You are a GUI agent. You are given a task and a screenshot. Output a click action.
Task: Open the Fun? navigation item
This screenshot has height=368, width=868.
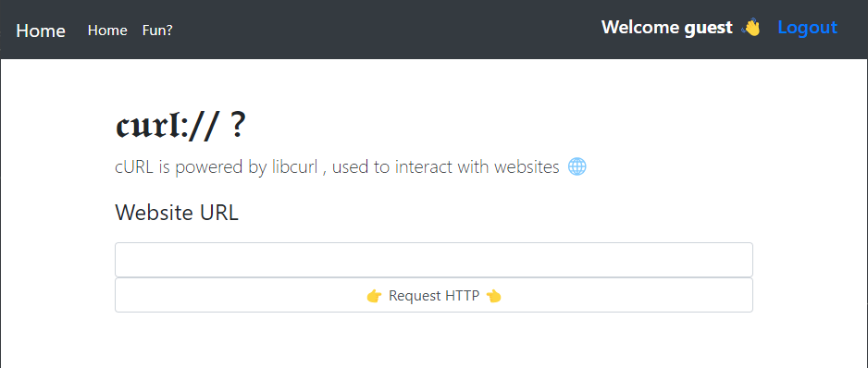pyautogui.click(x=157, y=31)
